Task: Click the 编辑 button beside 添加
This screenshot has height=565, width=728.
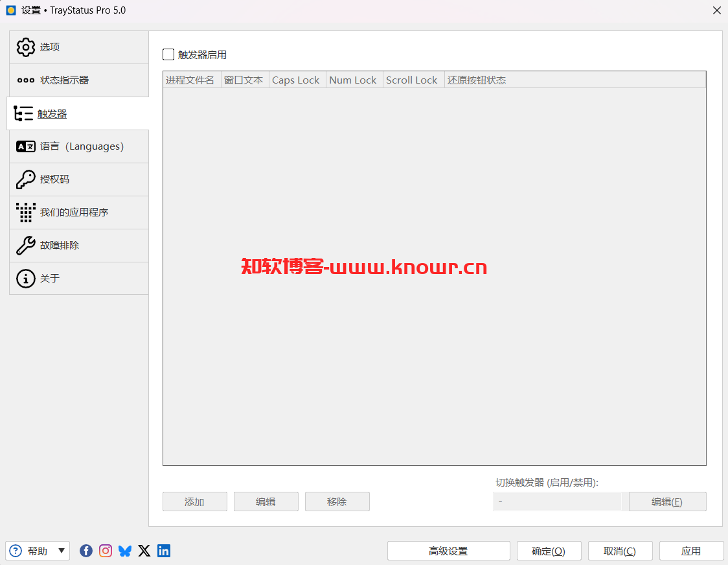Action: 266,502
